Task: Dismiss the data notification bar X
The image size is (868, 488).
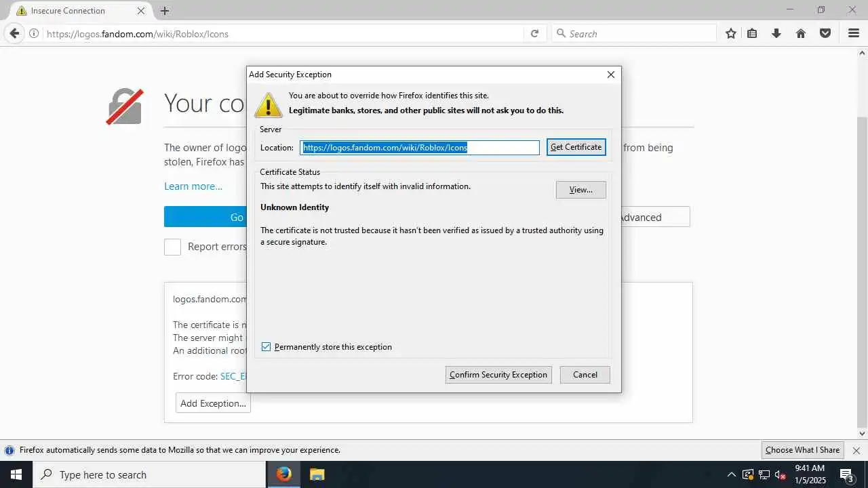Action: [x=856, y=450]
